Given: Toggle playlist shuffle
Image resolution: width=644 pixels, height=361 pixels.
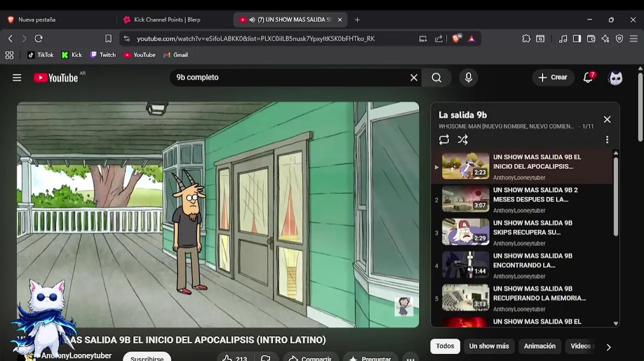Looking at the screenshot, I should [x=462, y=140].
